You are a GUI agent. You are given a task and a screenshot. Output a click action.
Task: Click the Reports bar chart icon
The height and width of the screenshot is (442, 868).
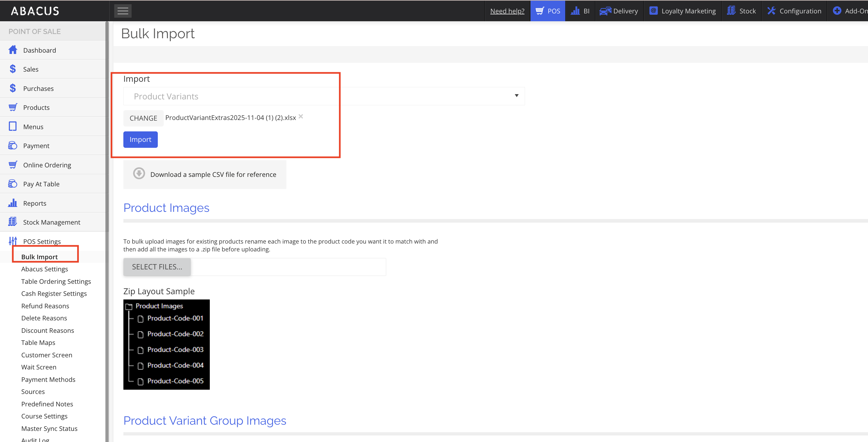point(13,203)
